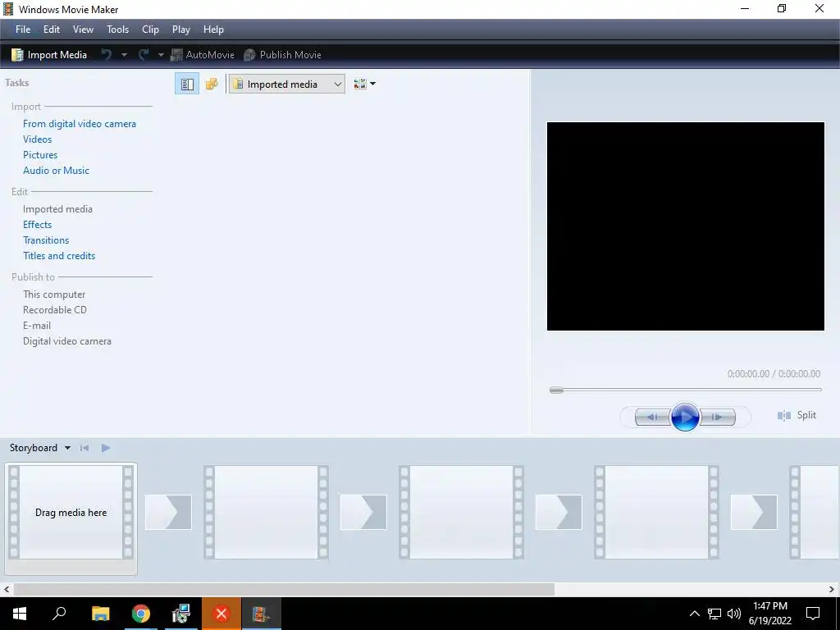Click the Redo arrow icon

click(144, 55)
